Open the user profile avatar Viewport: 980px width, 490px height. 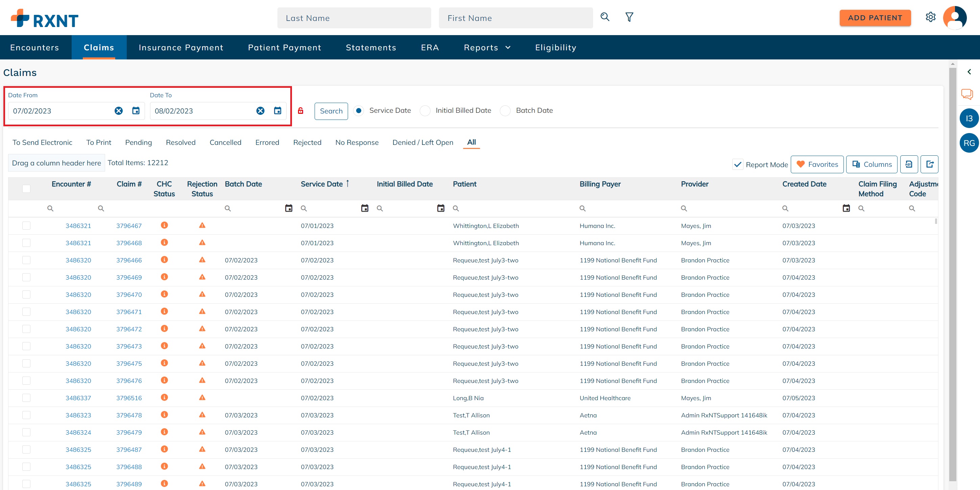coord(955,18)
